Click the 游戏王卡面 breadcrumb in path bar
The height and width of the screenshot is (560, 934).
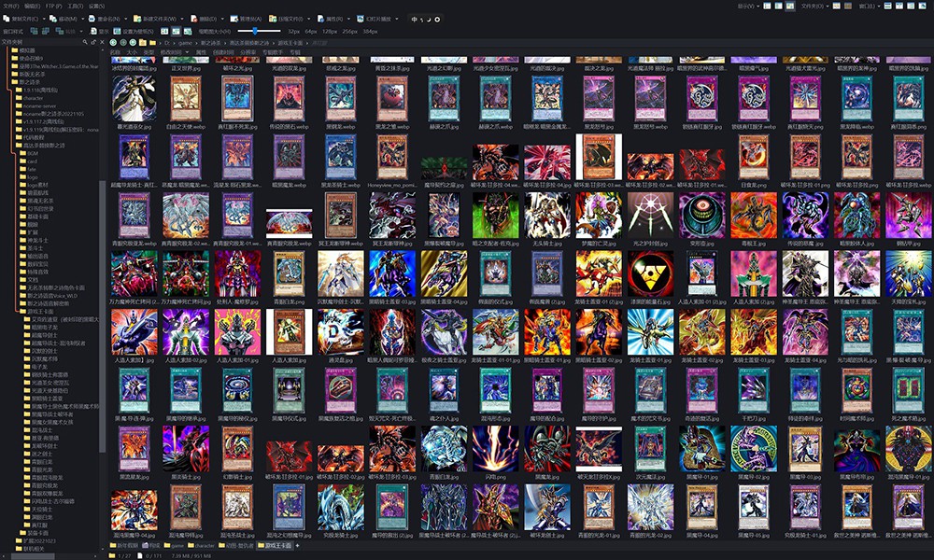[x=290, y=43]
